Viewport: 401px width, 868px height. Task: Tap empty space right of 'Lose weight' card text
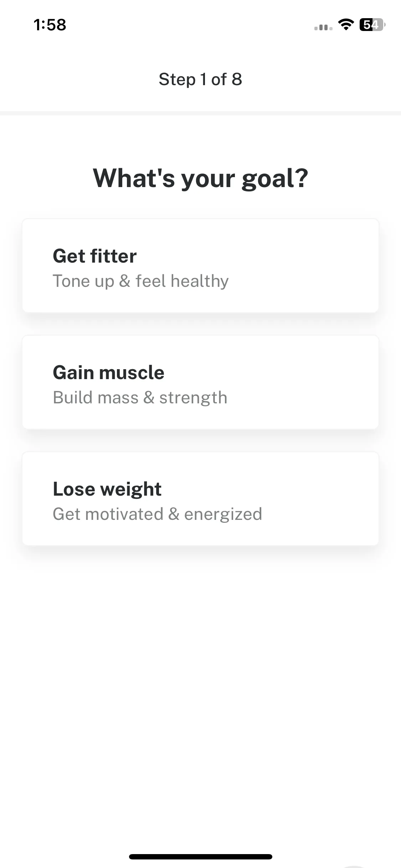[x=321, y=499]
